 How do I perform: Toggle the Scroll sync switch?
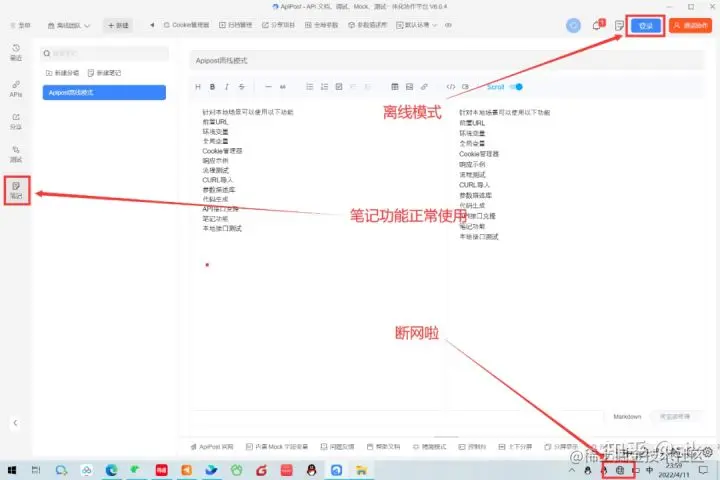(x=516, y=87)
